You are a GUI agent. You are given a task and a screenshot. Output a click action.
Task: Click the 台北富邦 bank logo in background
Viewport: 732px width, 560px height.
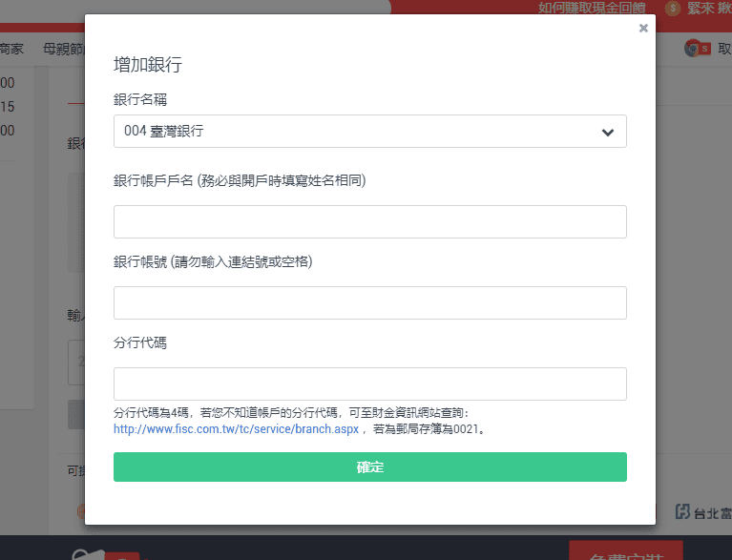click(703, 512)
